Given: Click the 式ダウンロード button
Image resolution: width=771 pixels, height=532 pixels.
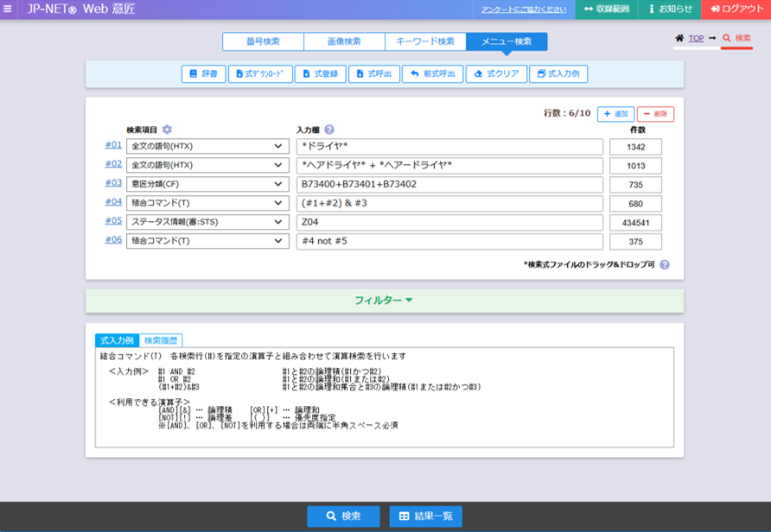Looking at the screenshot, I should point(261,73).
